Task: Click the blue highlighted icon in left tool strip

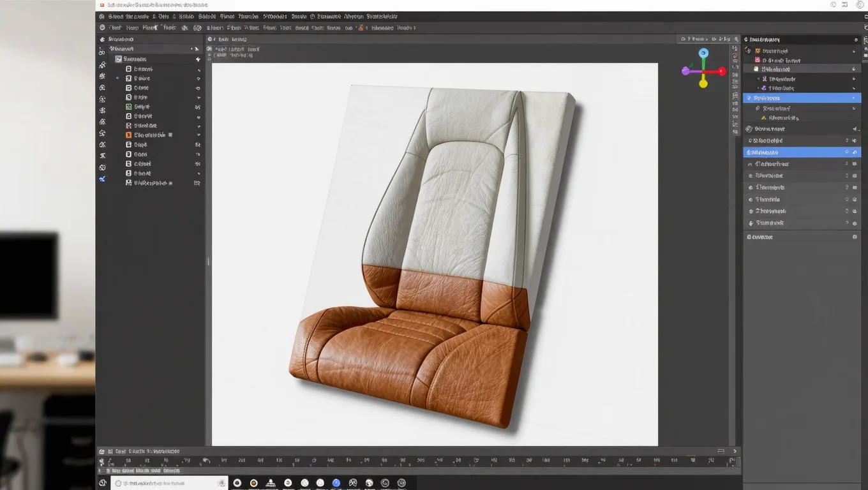Action: tap(102, 179)
